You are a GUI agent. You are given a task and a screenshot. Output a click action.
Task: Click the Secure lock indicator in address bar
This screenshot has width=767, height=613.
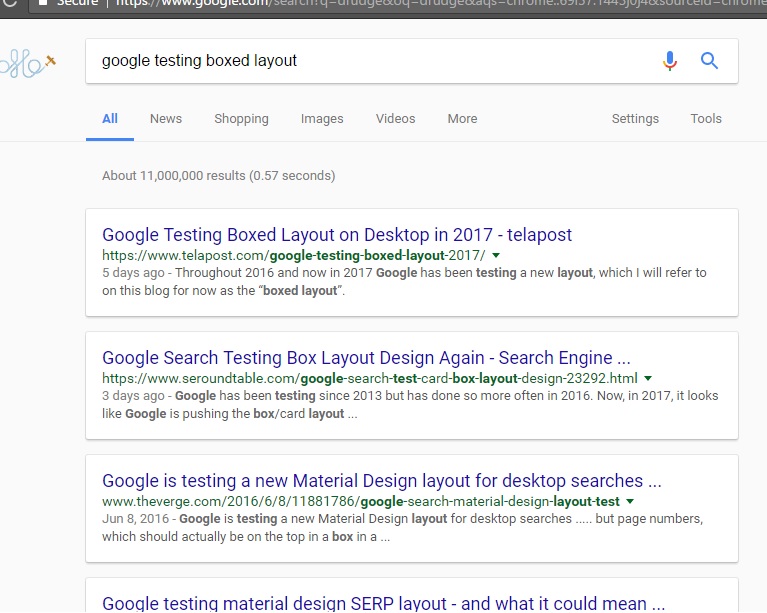click(x=68, y=3)
